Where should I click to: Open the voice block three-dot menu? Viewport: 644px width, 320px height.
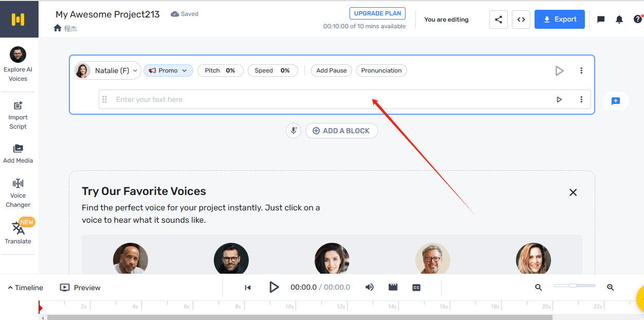[x=581, y=70]
